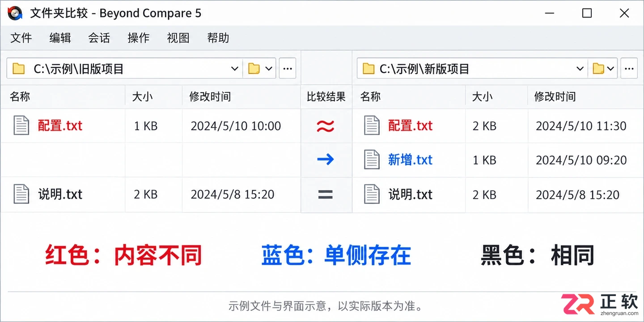644x322 pixels.
Task: Click the 2024/5/10 11:30 modified time cell
Action: point(581,126)
